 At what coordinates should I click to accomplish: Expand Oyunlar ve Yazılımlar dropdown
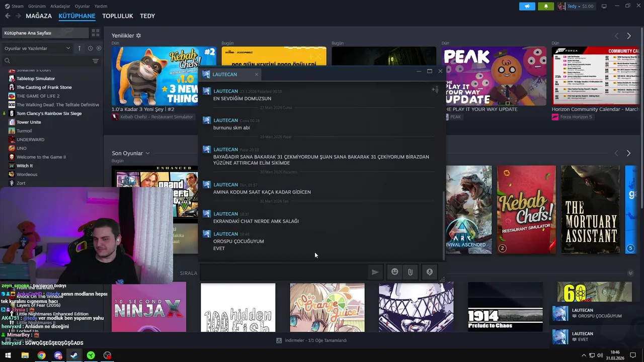pos(37,48)
